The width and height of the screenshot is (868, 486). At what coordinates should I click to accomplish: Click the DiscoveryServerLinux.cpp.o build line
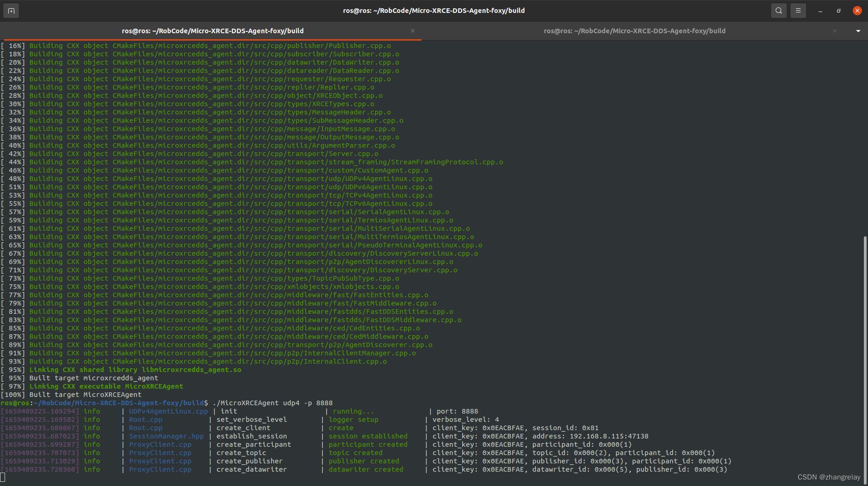(240, 253)
